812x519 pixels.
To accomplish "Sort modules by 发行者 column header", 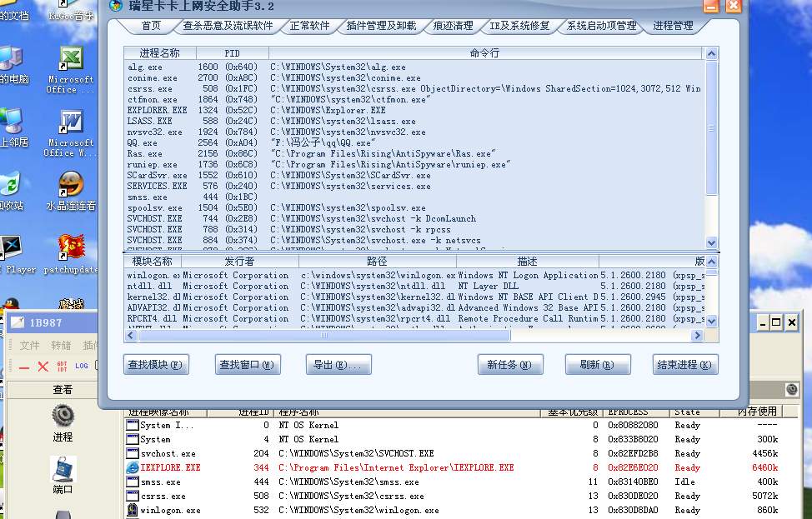I will tap(240, 262).
